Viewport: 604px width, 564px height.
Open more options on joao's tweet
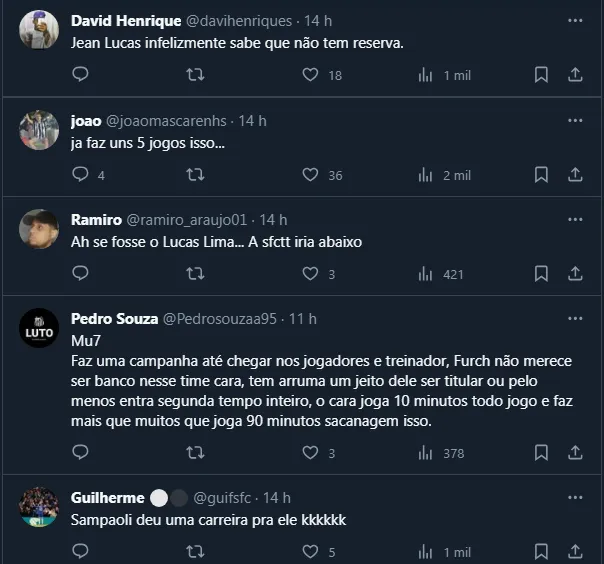pyautogui.click(x=575, y=120)
